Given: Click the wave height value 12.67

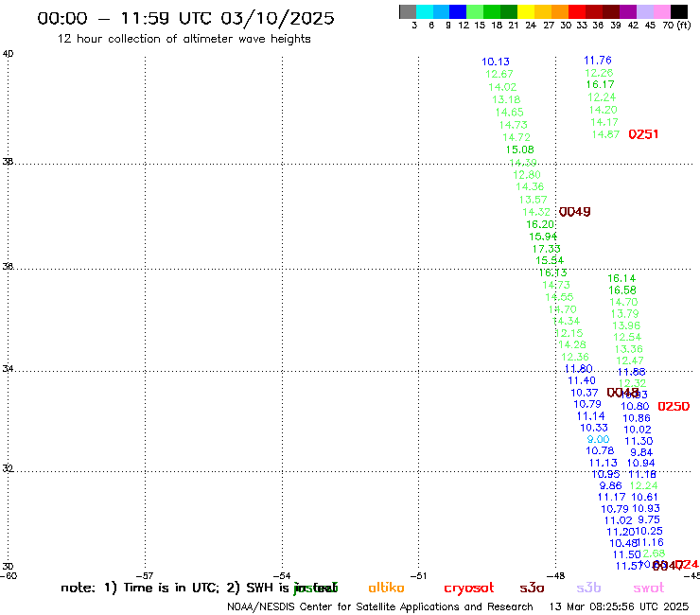Looking at the screenshot, I should point(499,74).
